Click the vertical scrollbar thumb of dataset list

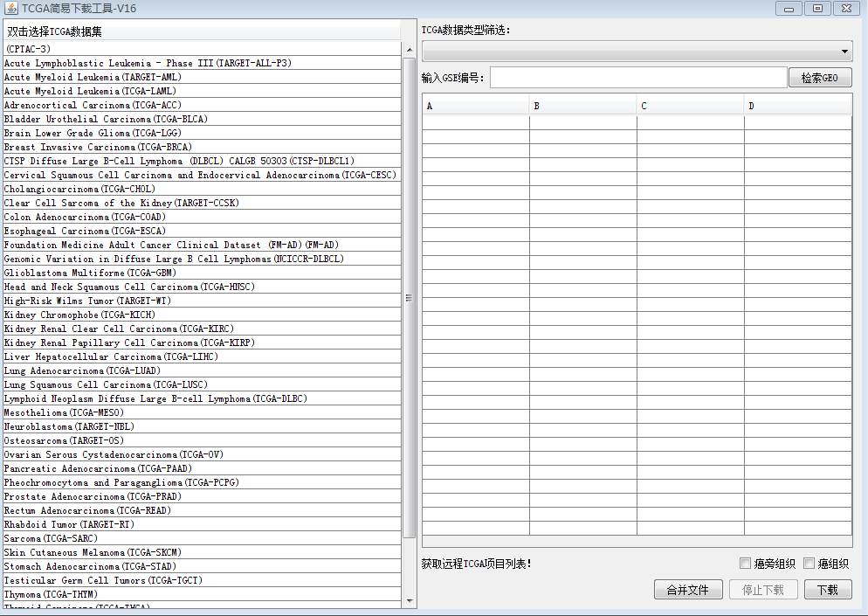[410, 298]
